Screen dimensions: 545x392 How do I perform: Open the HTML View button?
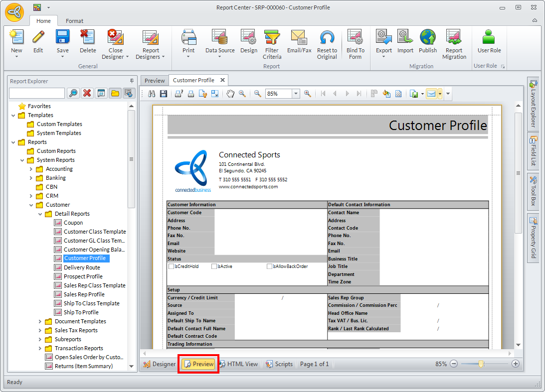238,364
